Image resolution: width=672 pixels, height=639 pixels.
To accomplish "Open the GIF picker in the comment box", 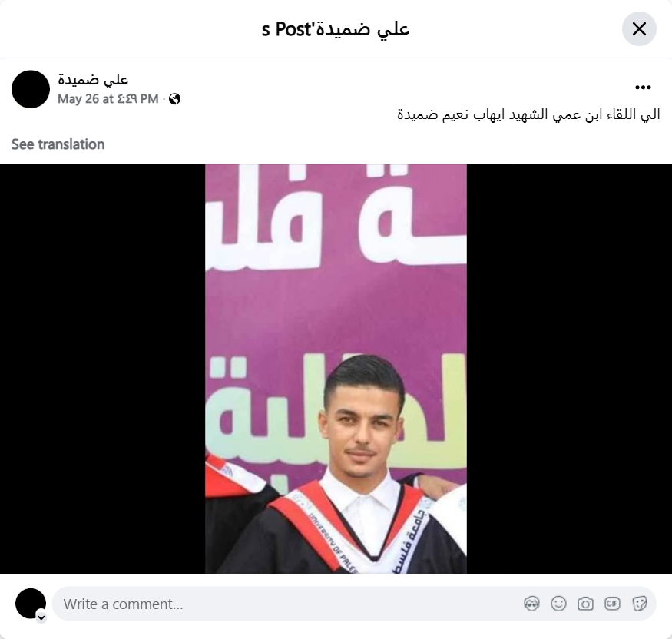I will pyautogui.click(x=612, y=604).
